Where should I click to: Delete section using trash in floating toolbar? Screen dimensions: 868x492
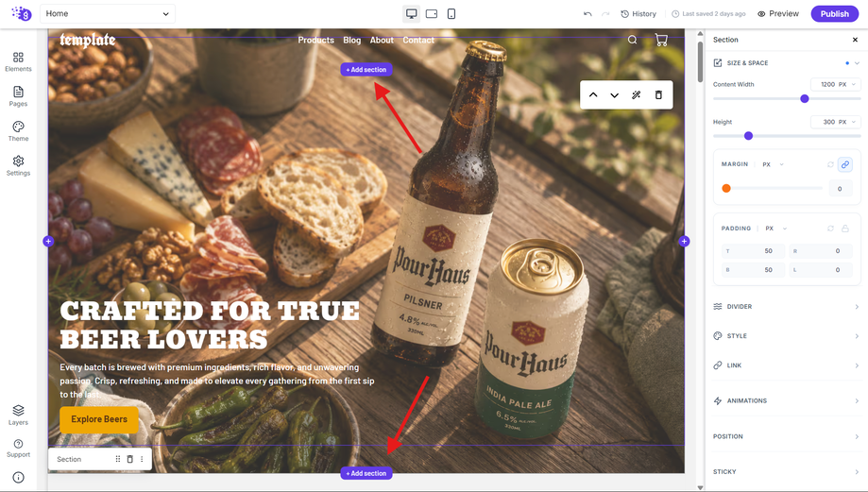click(658, 94)
